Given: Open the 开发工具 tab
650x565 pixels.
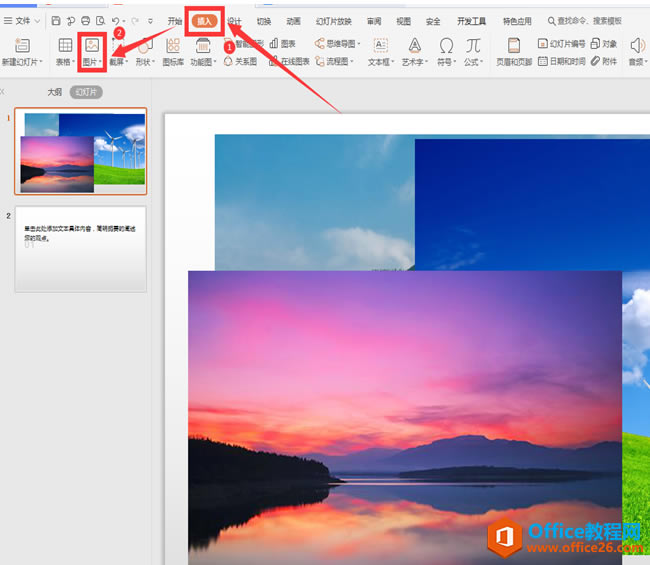Looking at the screenshot, I should pyautogui.click(x=471, y=21).
